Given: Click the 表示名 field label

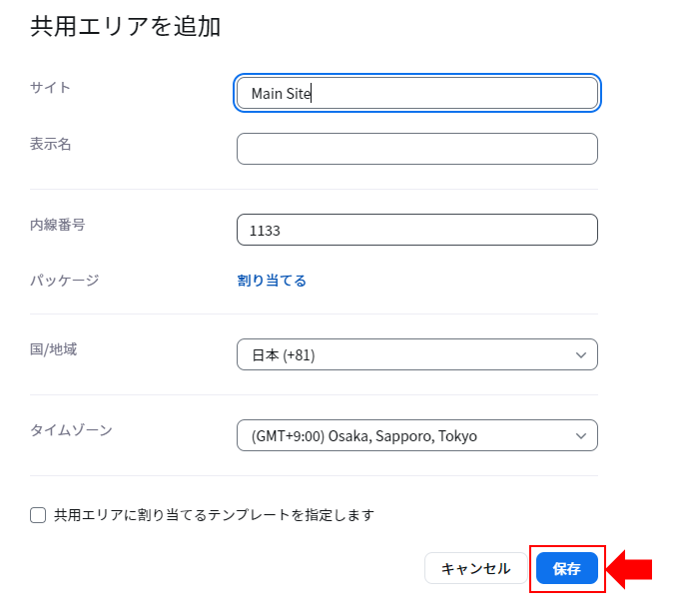Looking at the screenshot, I should click(x=50, y=144).
